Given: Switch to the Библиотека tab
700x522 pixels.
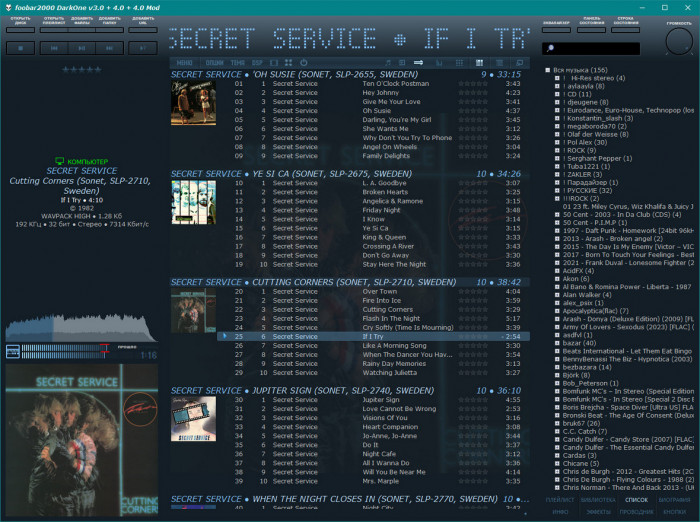Looking at the screenshot, I should [x=598, y=500].
